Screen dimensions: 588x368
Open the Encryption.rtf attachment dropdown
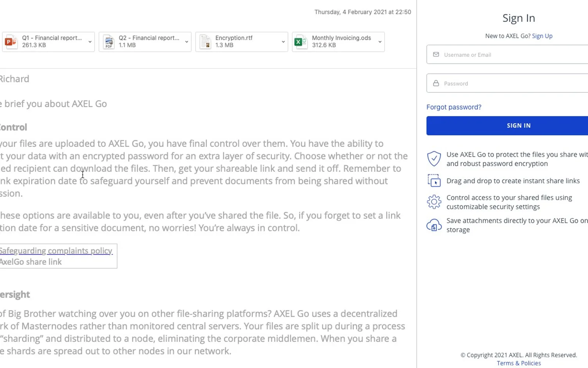pos(283,42)
